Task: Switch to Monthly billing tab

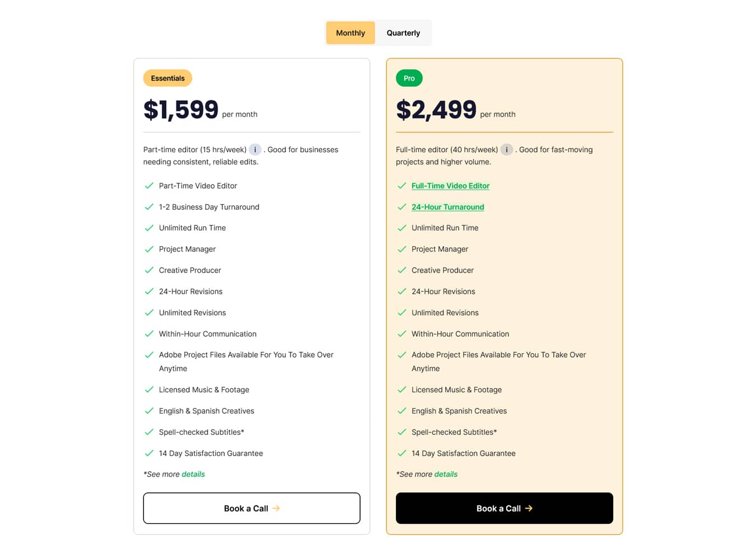Action: tap(350, 33)
